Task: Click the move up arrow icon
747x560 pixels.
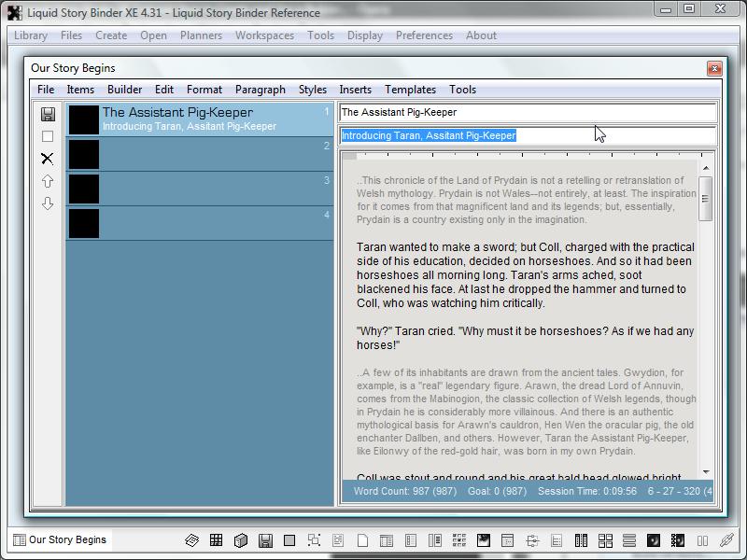Action: pos(48,181)
